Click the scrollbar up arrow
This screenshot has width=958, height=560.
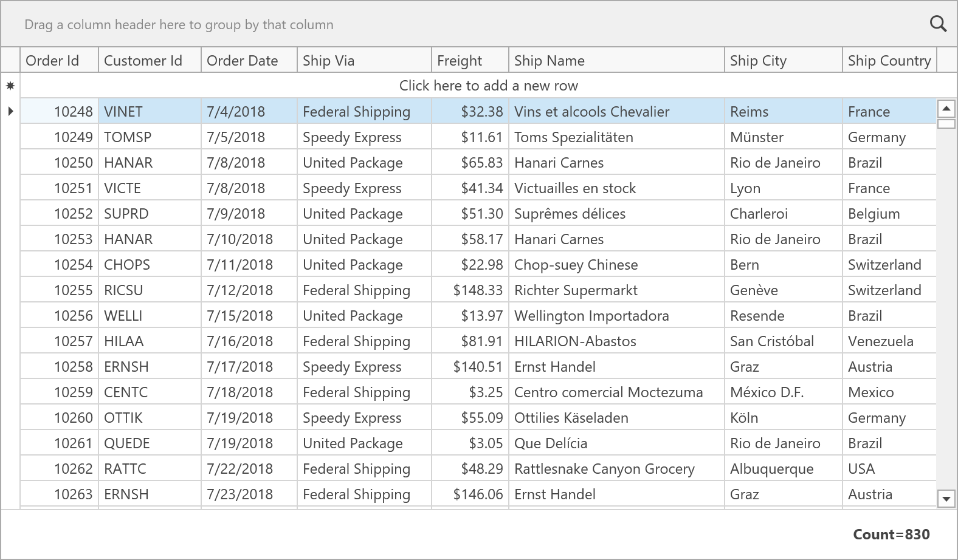pos(946,109)
